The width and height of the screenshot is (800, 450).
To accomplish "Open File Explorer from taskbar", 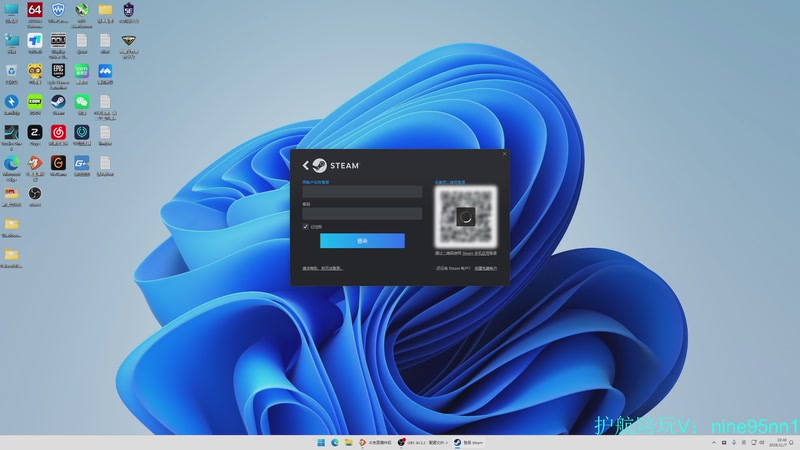I will (348, 442).
